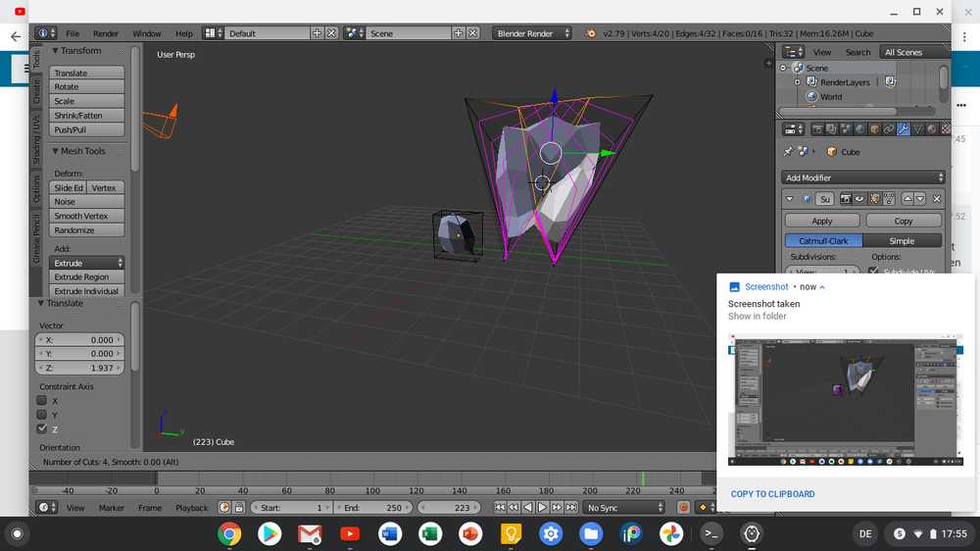Open the Render menu
This screenshot has width=980, height=551.
pos(106,33)
